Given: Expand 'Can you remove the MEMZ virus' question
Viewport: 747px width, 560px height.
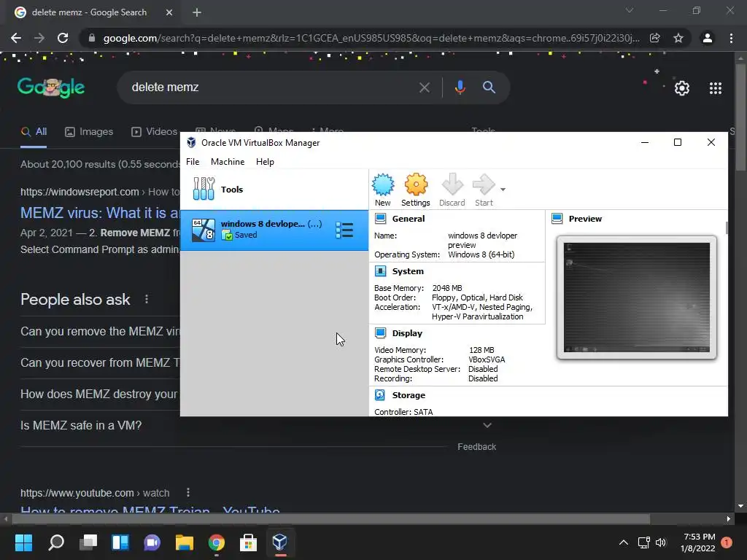Looking at the screenshot, I should coord(100,331).
